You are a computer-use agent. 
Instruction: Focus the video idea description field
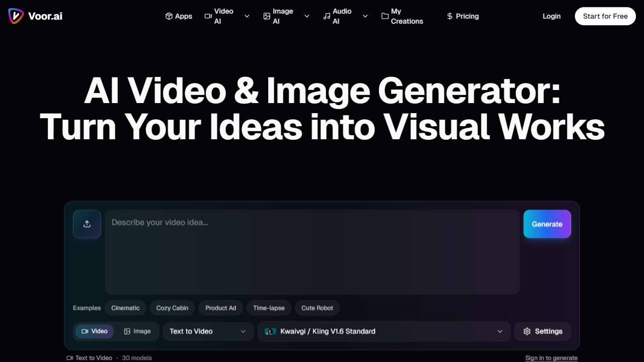click(312, 251)
